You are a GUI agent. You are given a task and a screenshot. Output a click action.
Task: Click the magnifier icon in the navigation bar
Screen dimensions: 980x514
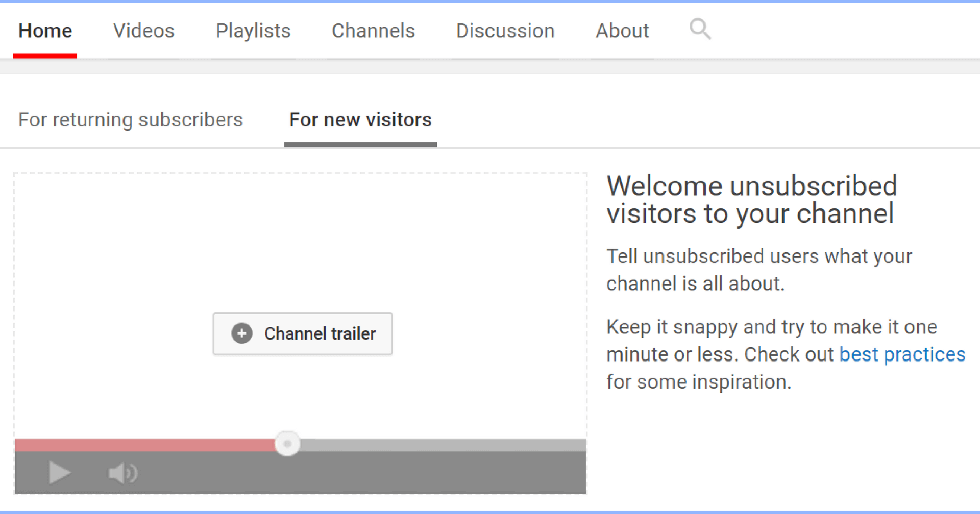[700, 30]
